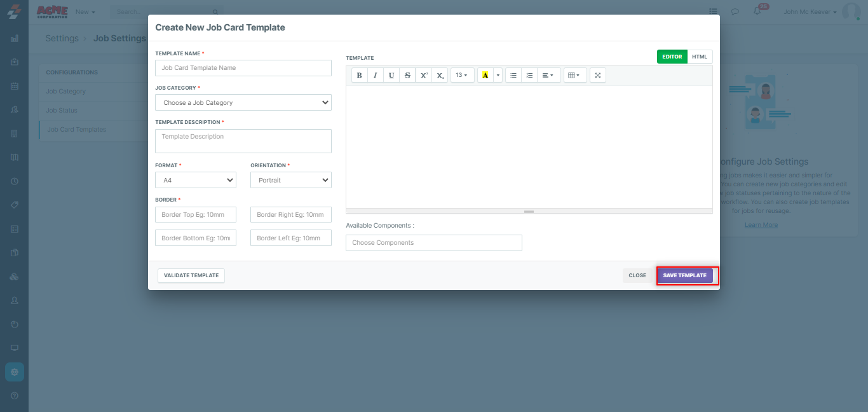Focus the Border Left input field
This screenshot has height=412, width=868.
(291, 238)
